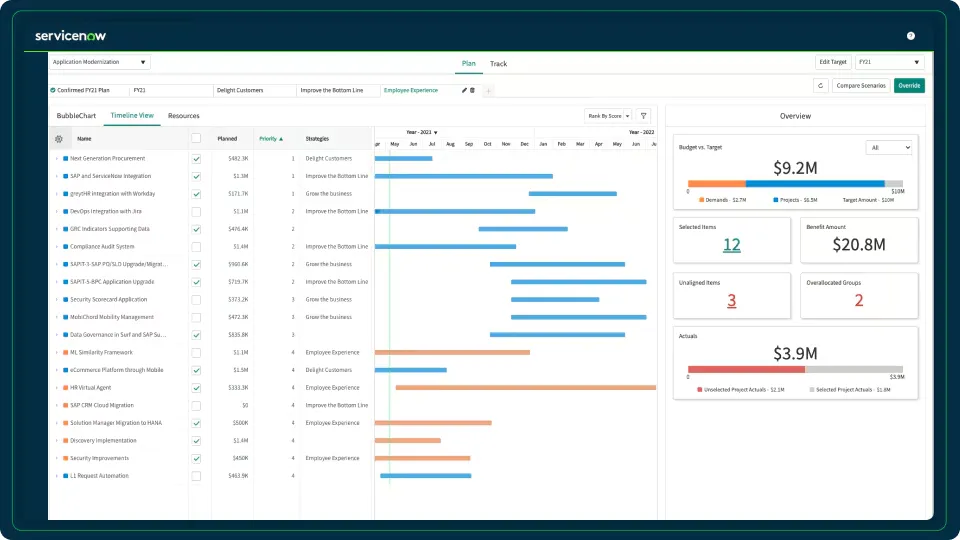Viewport: 960px width, 540px height.
Task: Open the filter funnel icon
Action: tap(643, 116)
